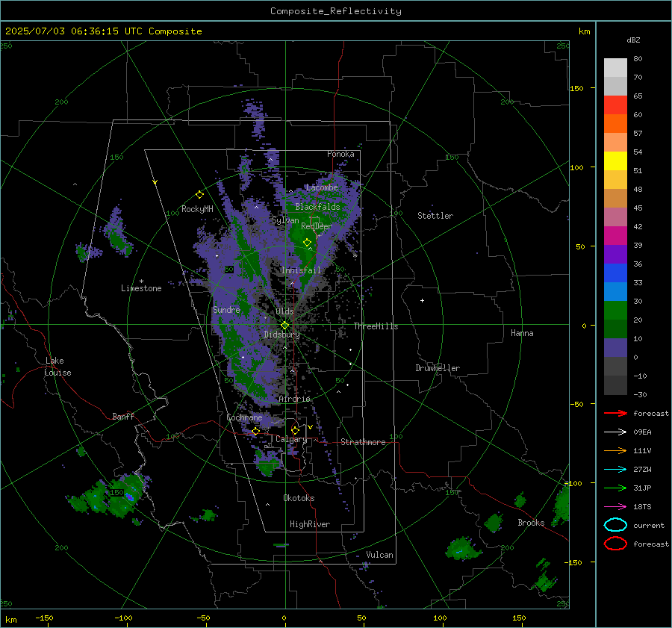Click the Calgary city label
The image size is (672, 628).
coord(291,439)
